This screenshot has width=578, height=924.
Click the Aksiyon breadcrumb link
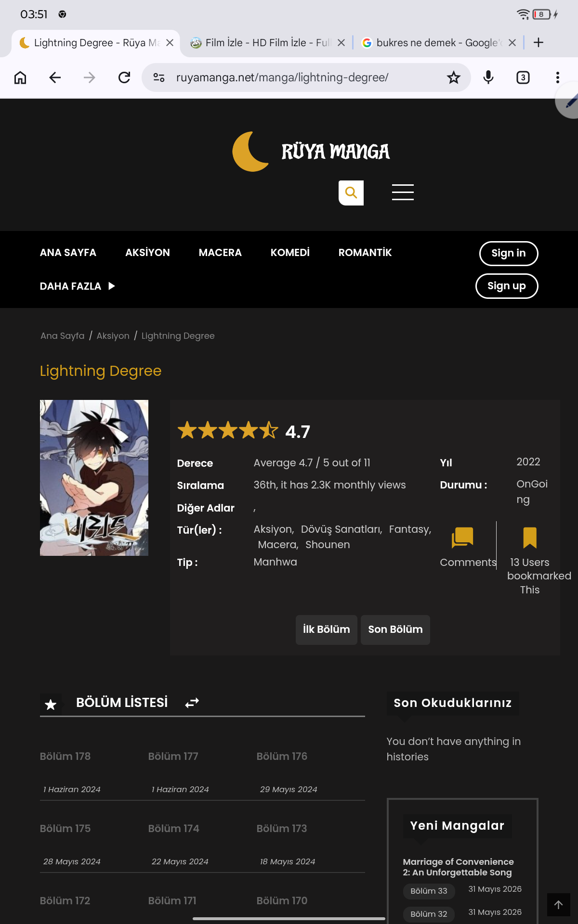click(x=113, y=336)
